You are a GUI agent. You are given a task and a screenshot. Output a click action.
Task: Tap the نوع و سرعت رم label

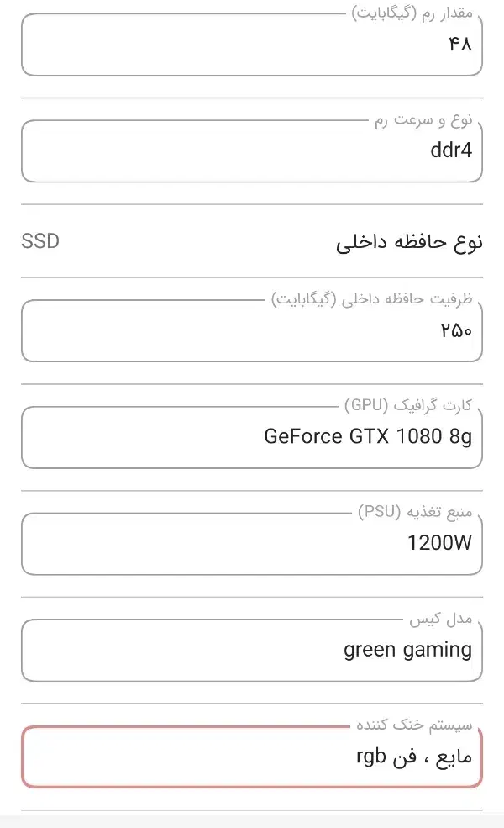(423, 121)
